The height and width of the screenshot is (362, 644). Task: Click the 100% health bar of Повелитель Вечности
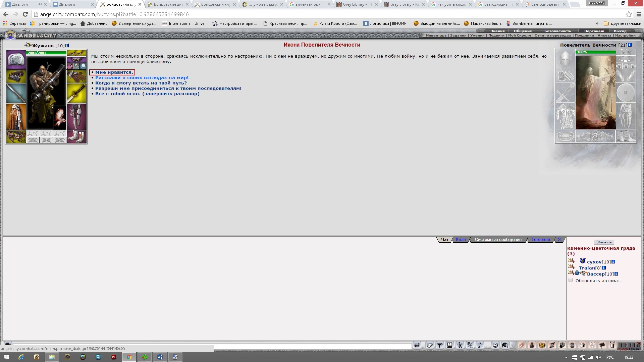pyautogui.click(x=595, y=52)
